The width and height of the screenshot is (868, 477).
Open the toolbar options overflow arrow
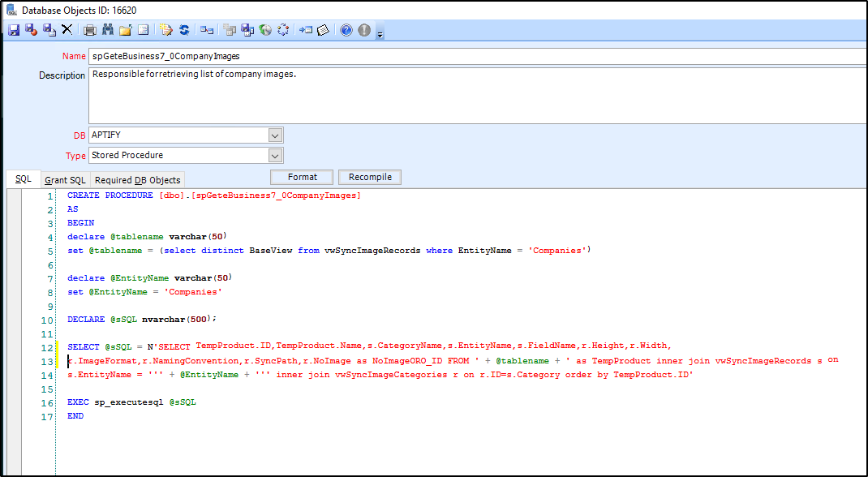pos(380,34)
